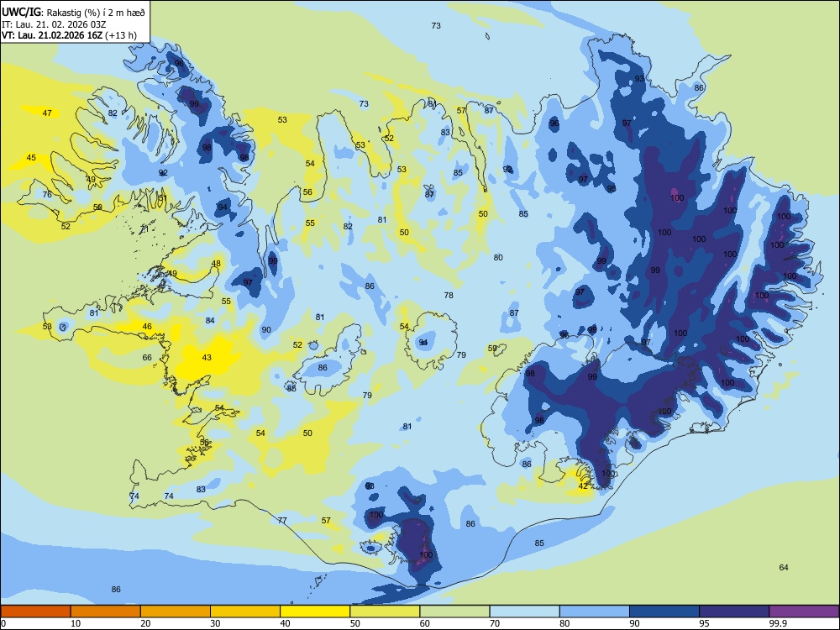Select the map value '48'
Image resolution: width=840 pixels, height=630 pixels.
216,264
